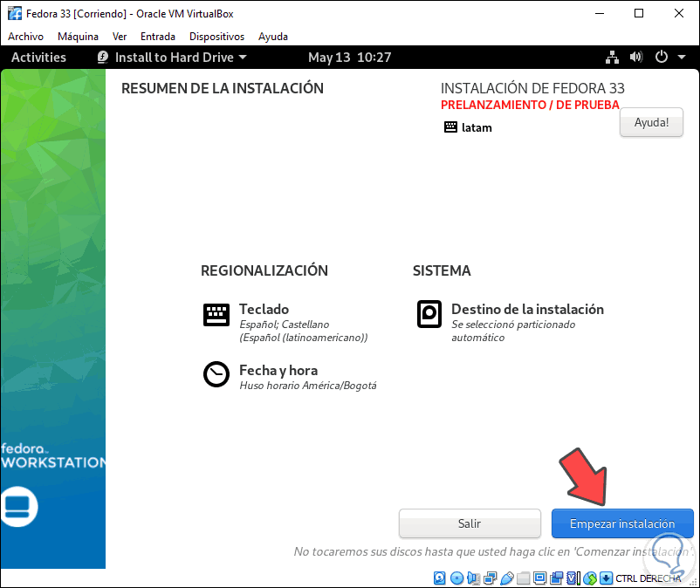
Task: Click the CTRL DERECHA host key label
Action: click(648, 578)
